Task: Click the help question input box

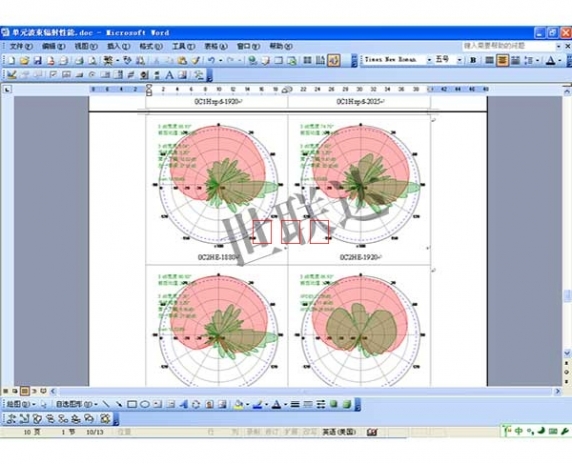Action: 509,46
